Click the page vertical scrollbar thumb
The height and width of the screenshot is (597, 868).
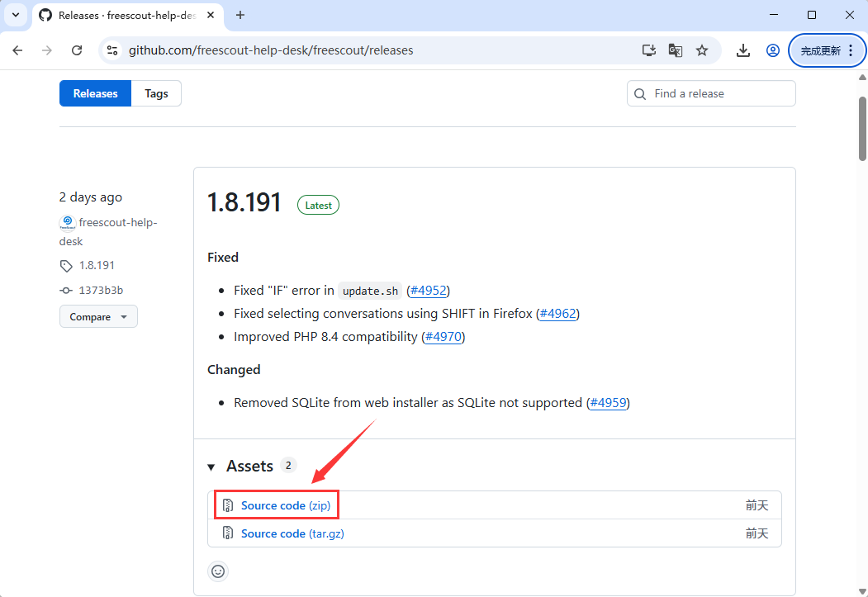[x=862, y=129]
